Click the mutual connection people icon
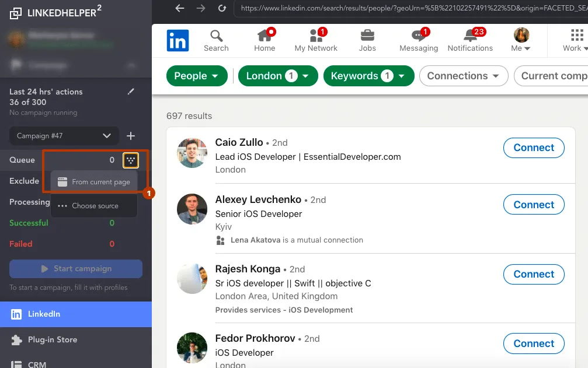 point(221,240)
